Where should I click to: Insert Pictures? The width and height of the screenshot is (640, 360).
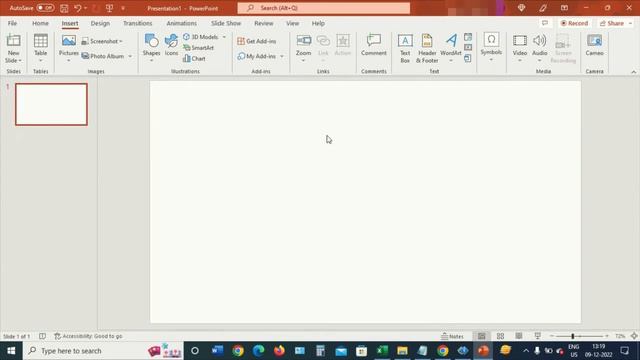click(x=69, y=48)
